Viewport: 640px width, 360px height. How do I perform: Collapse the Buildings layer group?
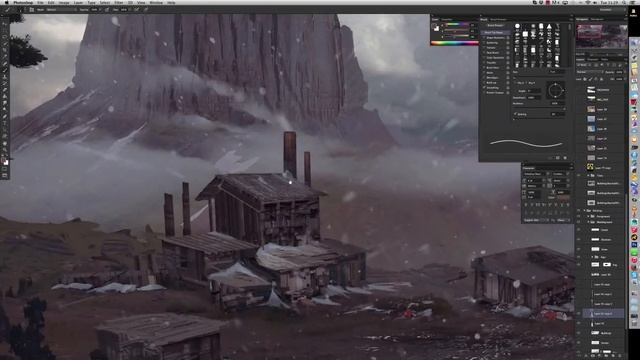(584, 211)
